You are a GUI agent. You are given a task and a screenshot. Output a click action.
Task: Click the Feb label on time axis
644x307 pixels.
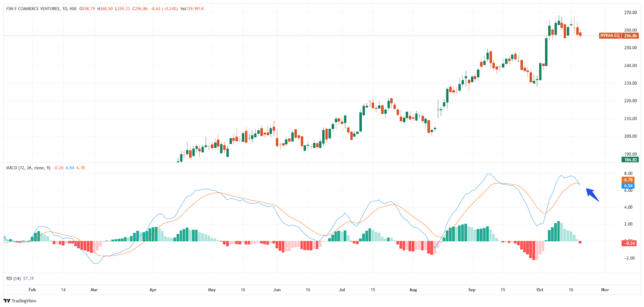tap(32, 290)
